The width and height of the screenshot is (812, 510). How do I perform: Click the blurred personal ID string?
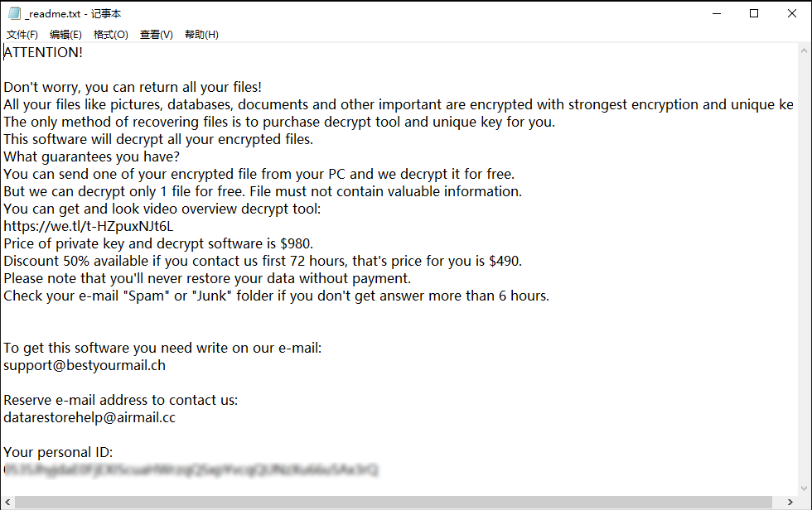pos(191,470)
